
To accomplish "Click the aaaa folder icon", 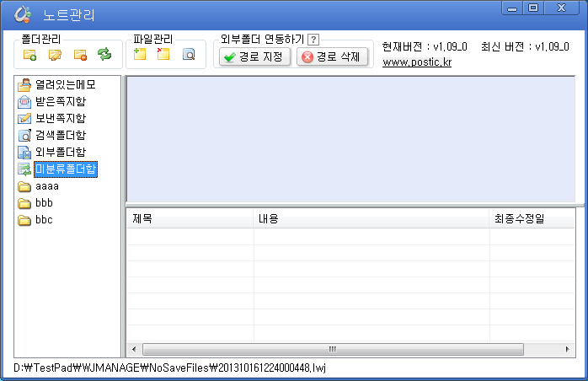I will click(24, 186).
